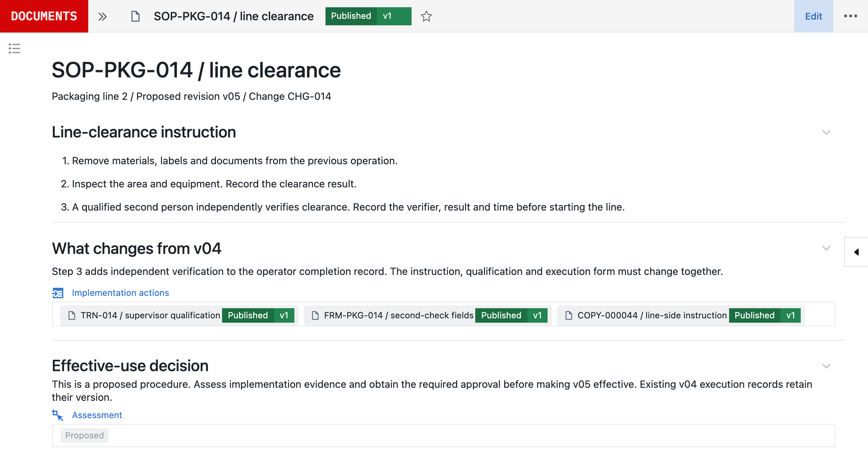Toggle the table of contents outline icon
Screen dimensions: 868x471
click(x=14, y=48)
